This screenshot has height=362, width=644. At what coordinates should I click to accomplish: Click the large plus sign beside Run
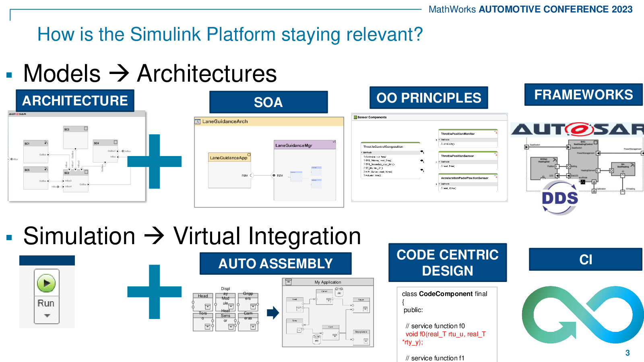[x=155, y=292]
